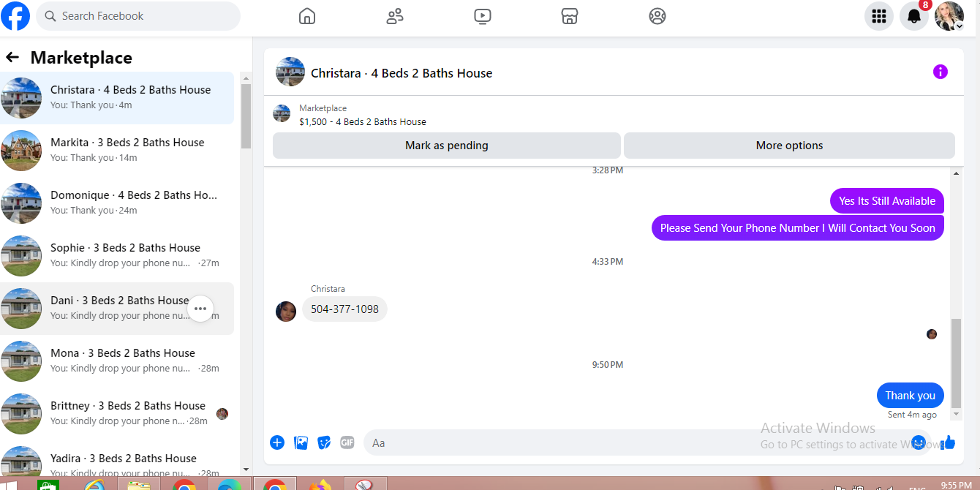Open the Sophie 3 Beds 2 Baths conversation
Viewport: 980px width, 490px height.
click(117, 256)
